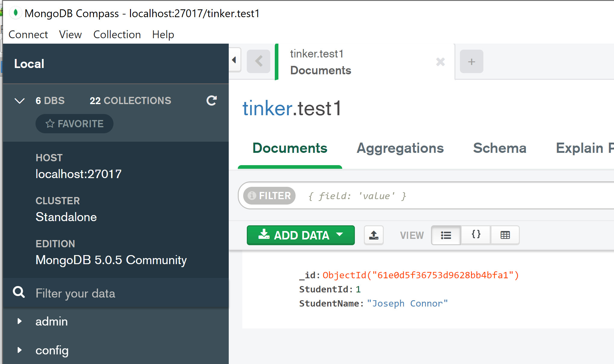Open the Collection menu
The width and height of the screenshot is (614, 364).
pos(117,35)
